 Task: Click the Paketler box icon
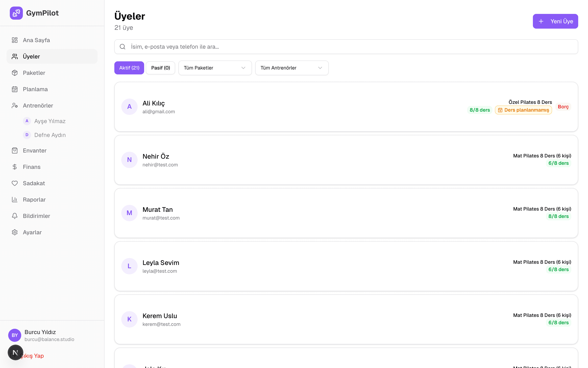[14, 73]
